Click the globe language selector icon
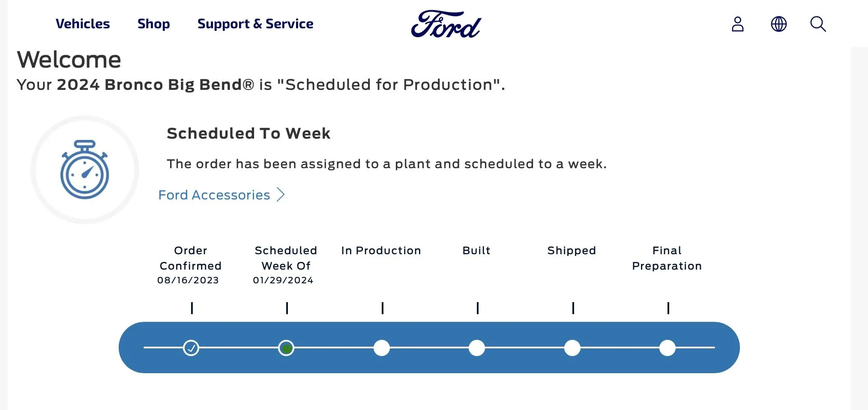This screenshot has height=410, width=868. [x=778, y=24]
